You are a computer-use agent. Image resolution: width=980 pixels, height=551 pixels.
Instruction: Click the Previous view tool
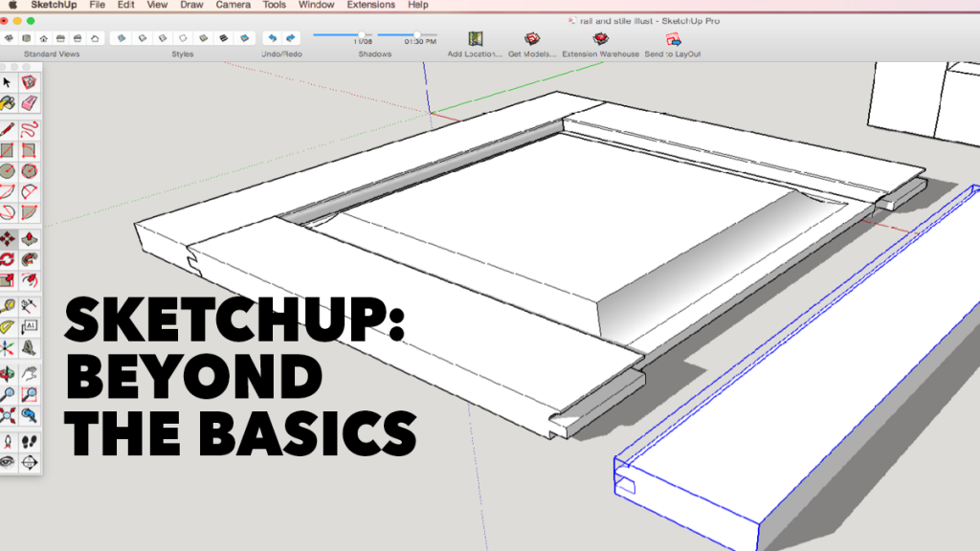click(x=29, y=415)
